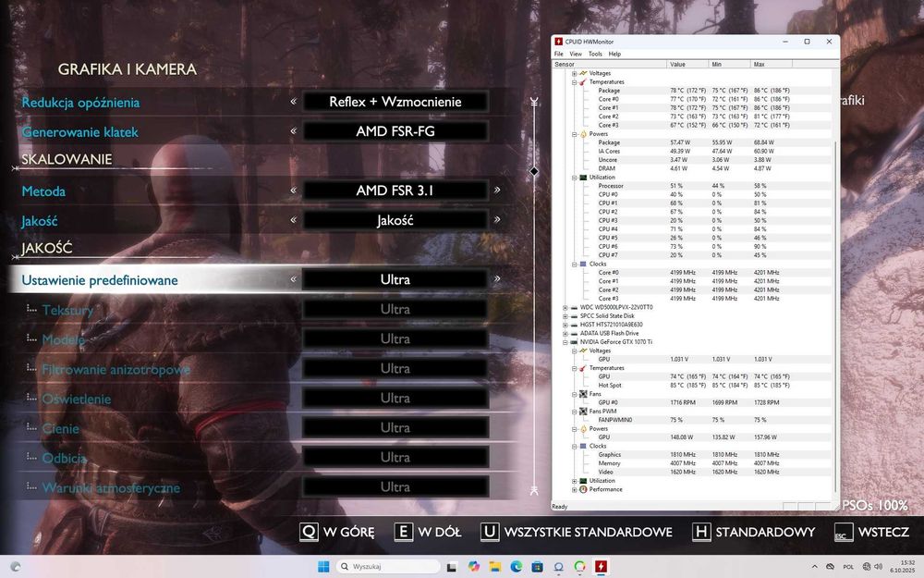Click previous arrow for the Jakość setting
The height and width of the screenshot is (578, 924).
294,220
